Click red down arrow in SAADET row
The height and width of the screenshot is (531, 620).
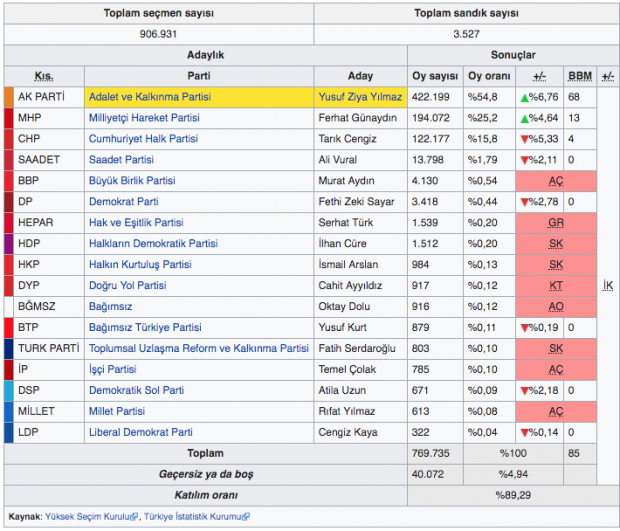click(524, 160)
